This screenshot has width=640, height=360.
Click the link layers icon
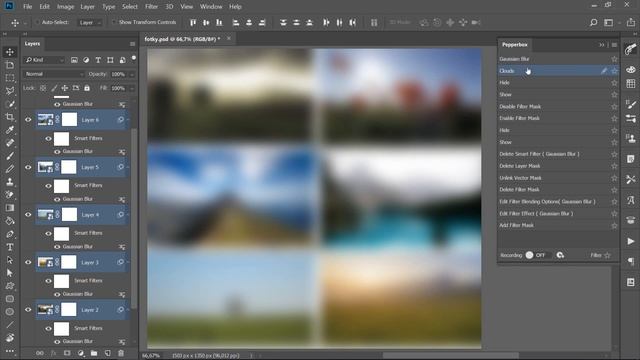[40, 353]
